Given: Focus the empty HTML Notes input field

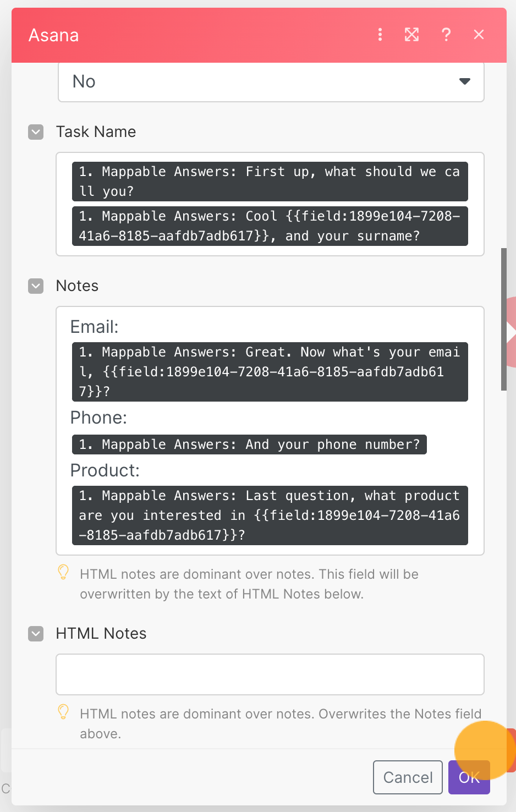Looking at the screenshot, I should [x=270, y=674].
